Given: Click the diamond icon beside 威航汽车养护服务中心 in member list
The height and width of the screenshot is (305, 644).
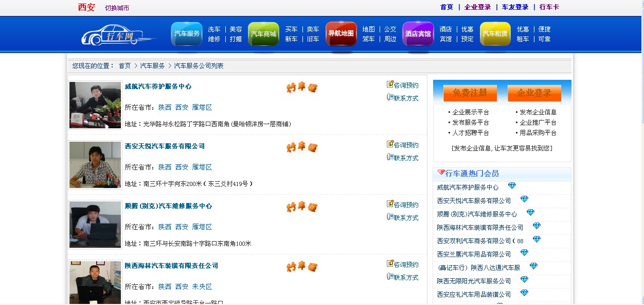Looking at the screenshot, I should tap(511, 185).
